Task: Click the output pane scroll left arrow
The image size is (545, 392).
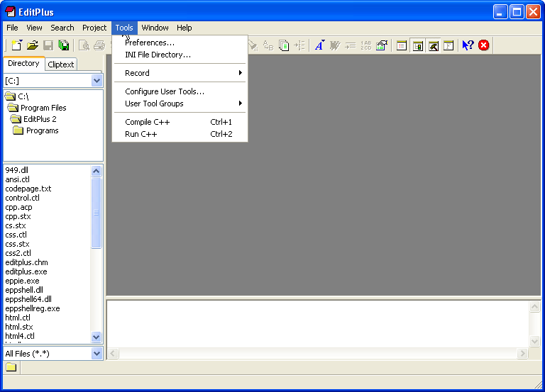Action: pos(113,354)
